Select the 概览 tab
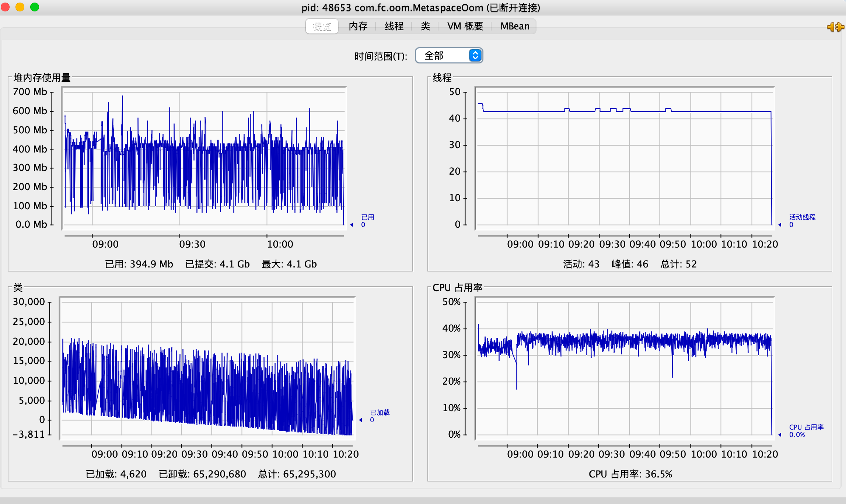This screenshot has height=504, width=846. 322,26
